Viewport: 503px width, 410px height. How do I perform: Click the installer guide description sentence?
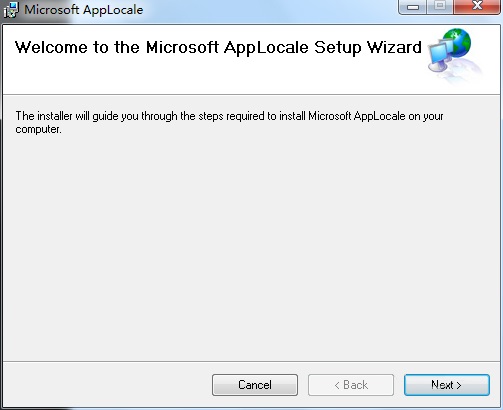click(x=229, y=122)
